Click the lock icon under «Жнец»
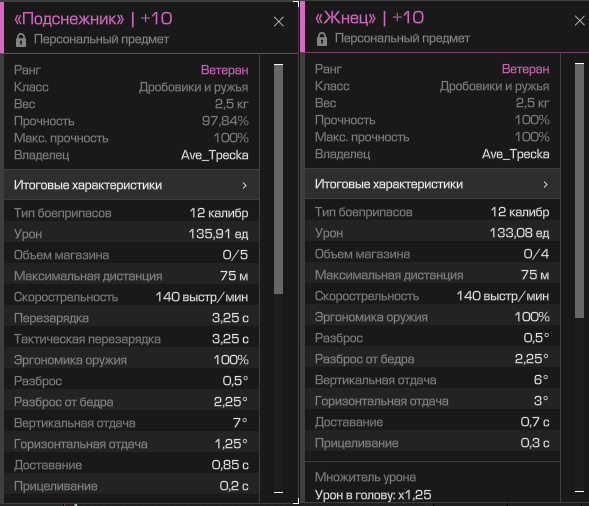The image size is (589, 506). click(322, 39)
